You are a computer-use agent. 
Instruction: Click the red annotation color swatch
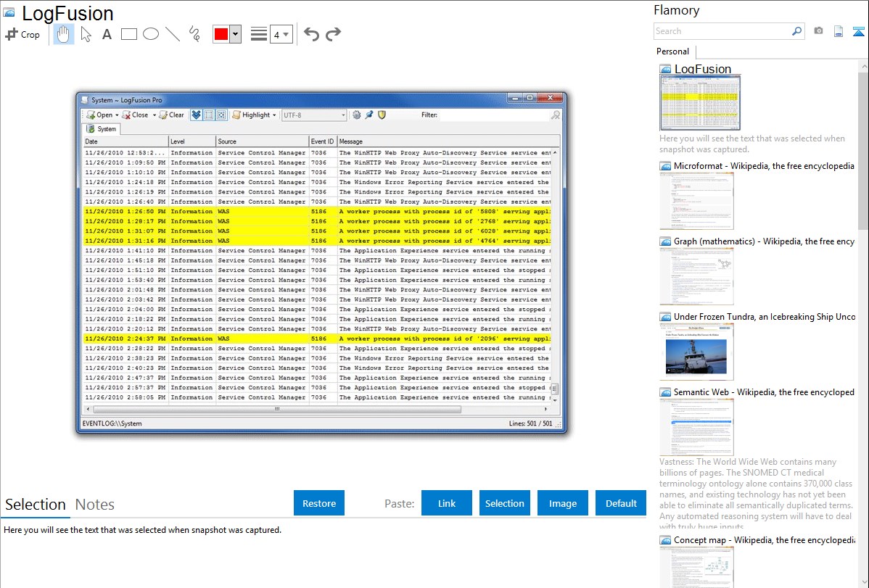point(221,34)
